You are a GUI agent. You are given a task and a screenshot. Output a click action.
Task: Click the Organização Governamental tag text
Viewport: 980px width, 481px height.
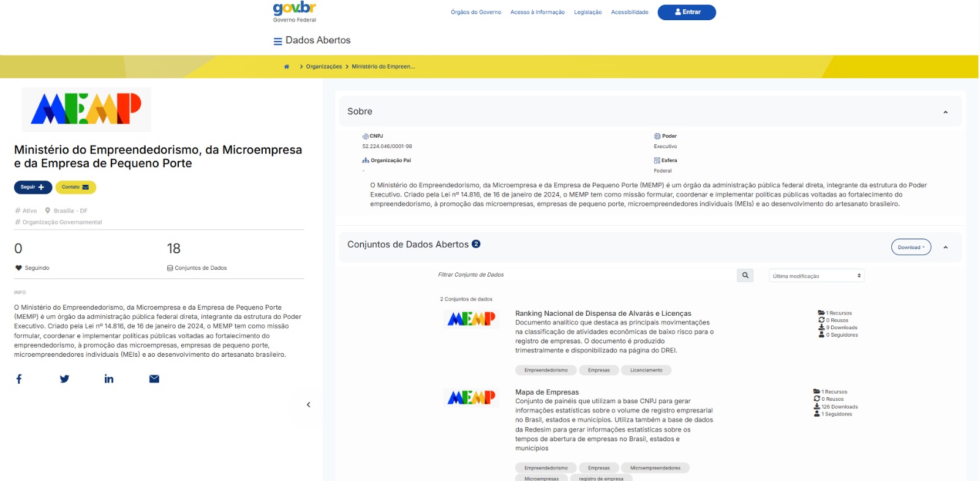coord(62,223)
